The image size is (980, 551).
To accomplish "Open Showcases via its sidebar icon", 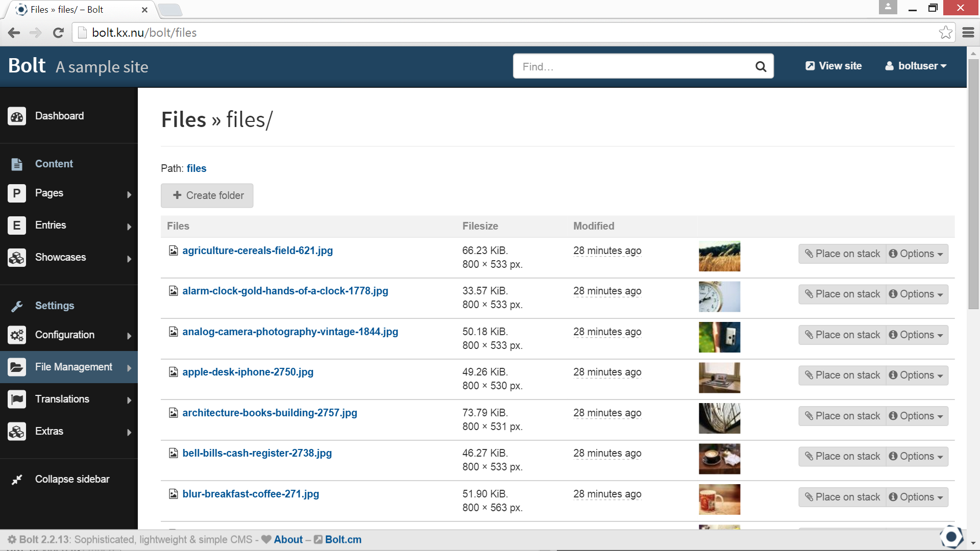I will pos(17,257).
